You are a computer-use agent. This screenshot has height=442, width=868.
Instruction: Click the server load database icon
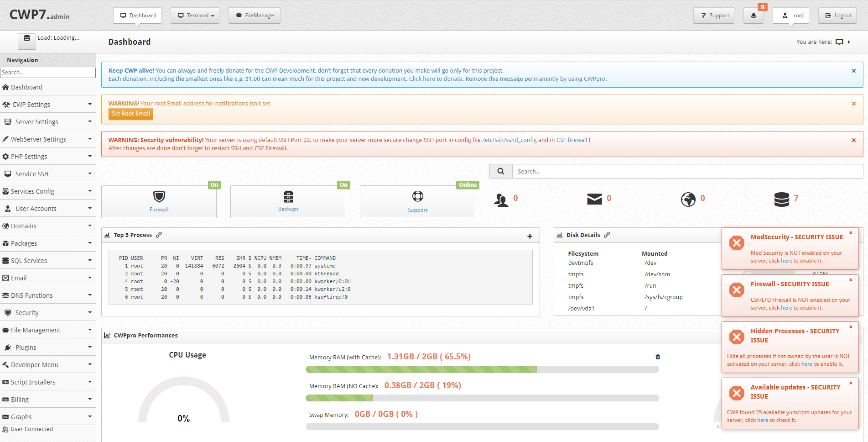coord(27,40)
